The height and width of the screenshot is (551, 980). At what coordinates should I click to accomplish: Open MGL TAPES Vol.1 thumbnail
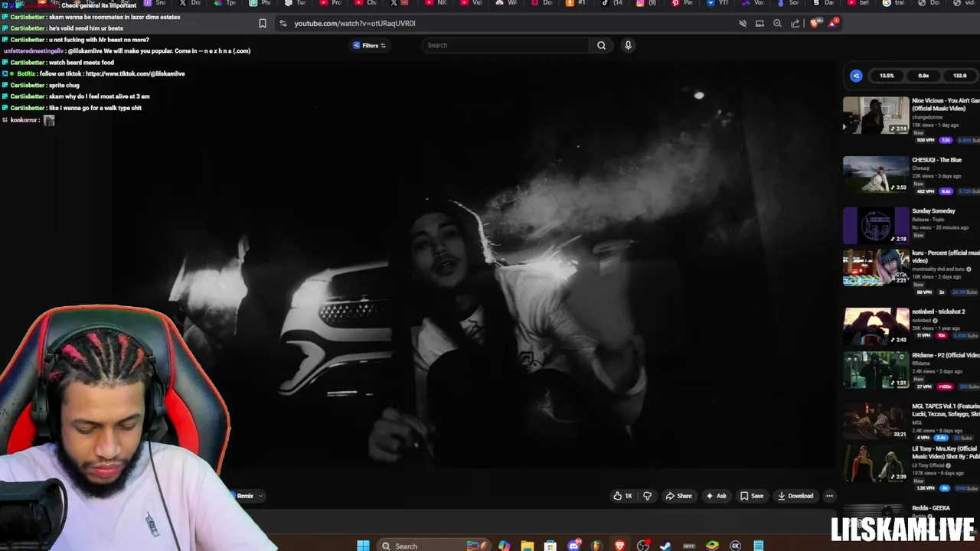pyautogui.click(x=876, y=420)
